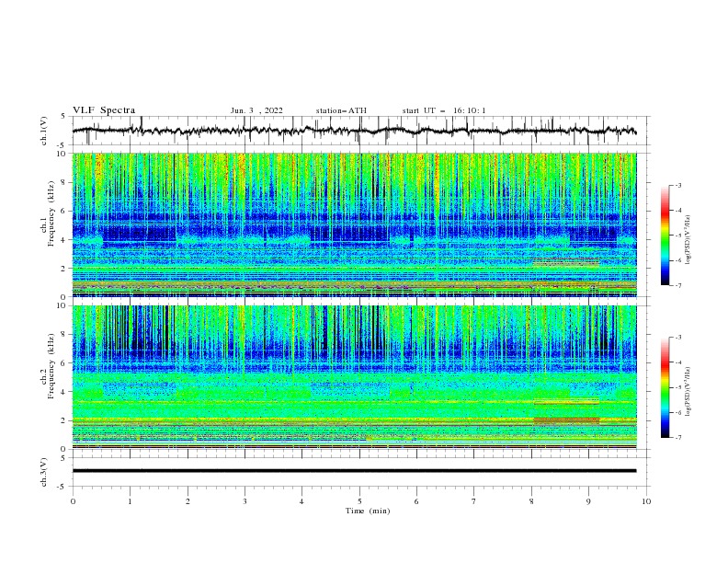Click the "2" tick on the time axis
The image size is (728, 563).
pyautogui.click(x=188, y=501)
